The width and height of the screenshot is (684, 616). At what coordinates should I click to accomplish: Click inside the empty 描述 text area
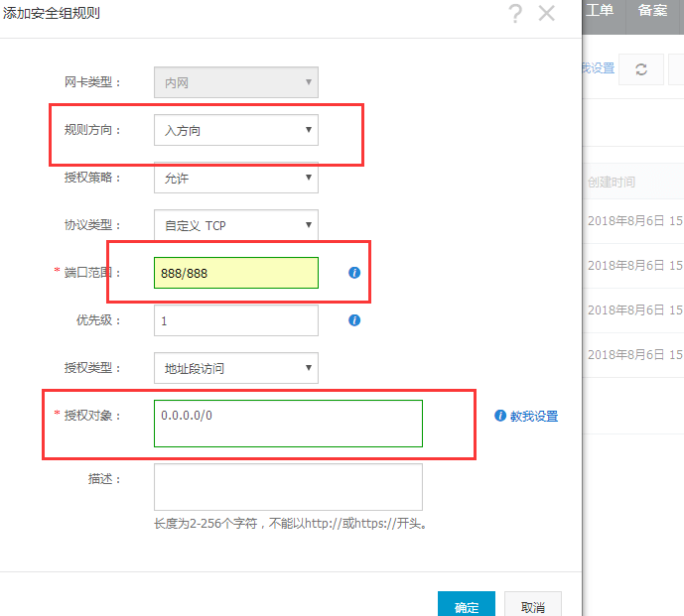288,487
